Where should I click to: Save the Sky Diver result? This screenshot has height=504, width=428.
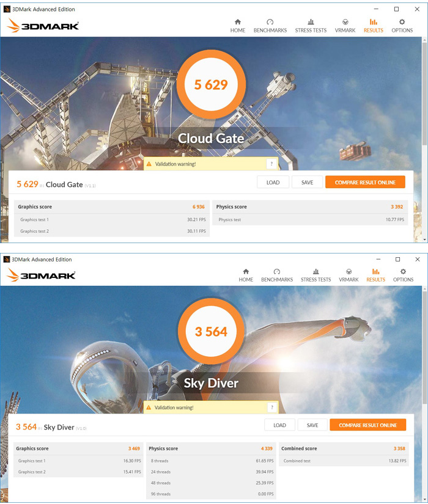click(312, 425)
